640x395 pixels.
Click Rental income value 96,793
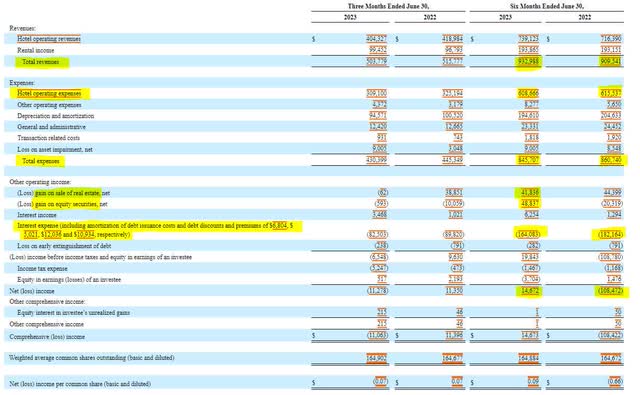coord(454,50)
